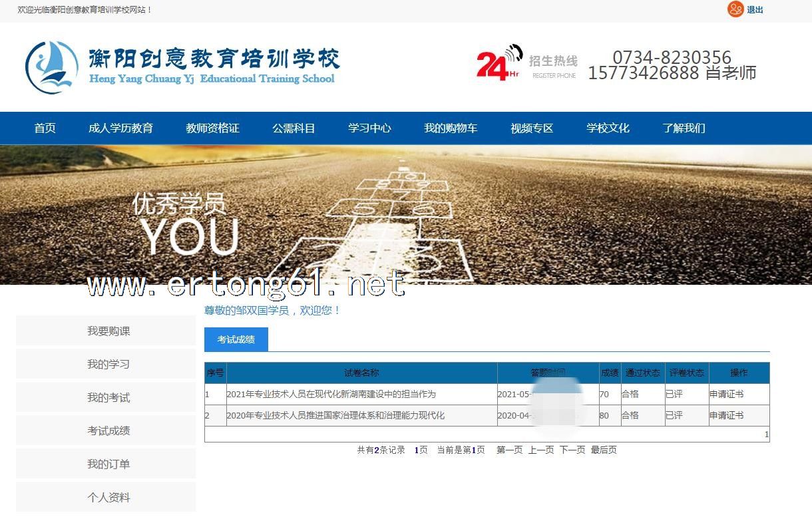812x521 pixels.
Task: Click 申请证书 for the 2021 exam row
Action: [726, 394]
